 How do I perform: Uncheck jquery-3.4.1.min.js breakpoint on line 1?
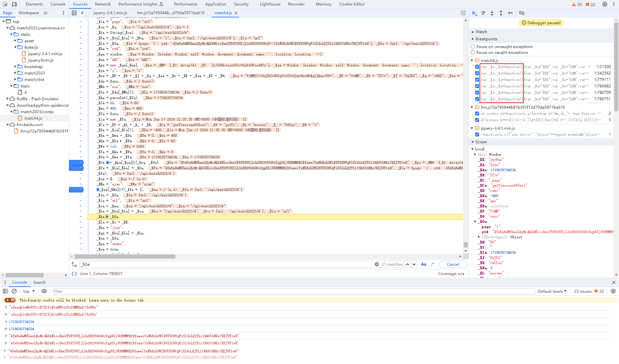[x=477, y=134]
